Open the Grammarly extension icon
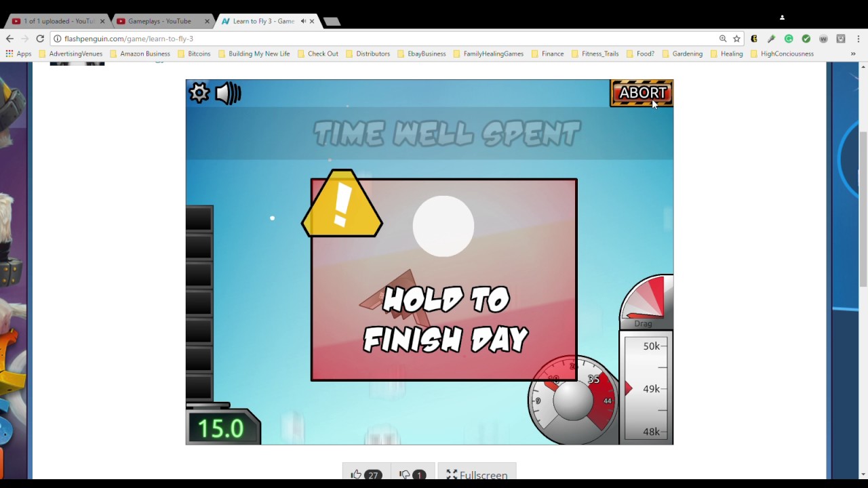Screen dimensions: 868x488 tap(789, 39)
